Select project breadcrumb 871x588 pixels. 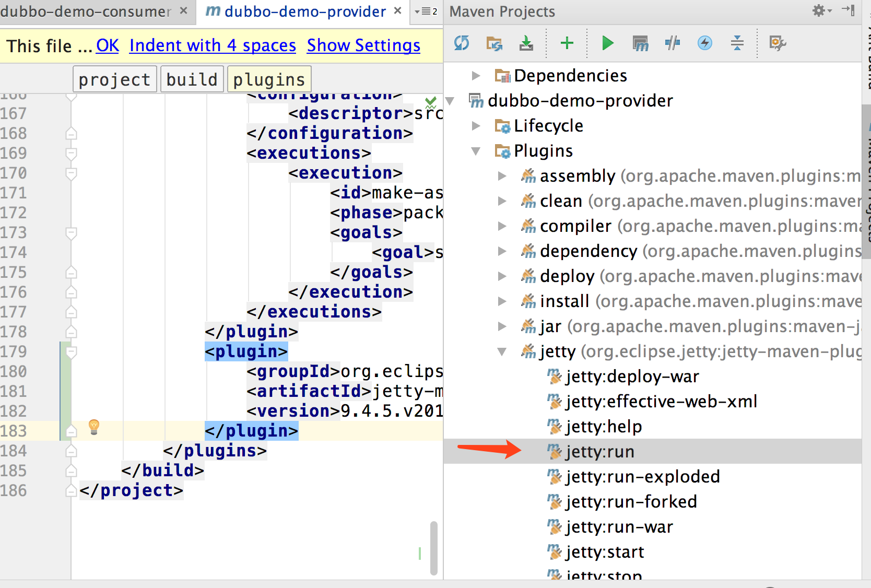pos(114,79)
